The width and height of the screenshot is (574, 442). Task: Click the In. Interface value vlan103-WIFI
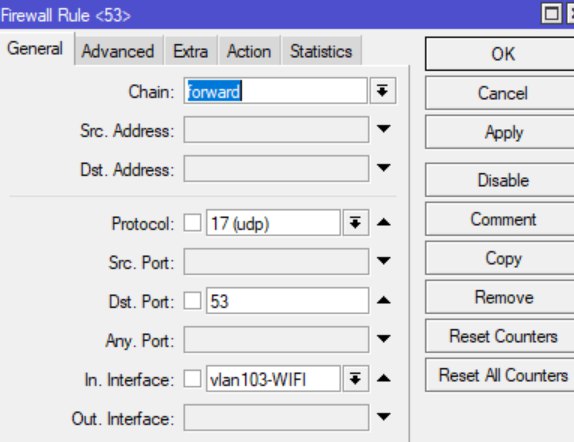(x=273, y=378)
